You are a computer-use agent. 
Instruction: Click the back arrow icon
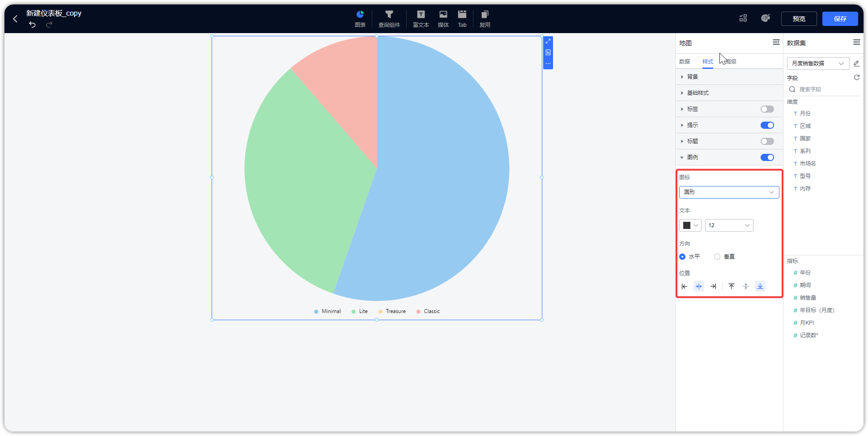click(15, 19)
